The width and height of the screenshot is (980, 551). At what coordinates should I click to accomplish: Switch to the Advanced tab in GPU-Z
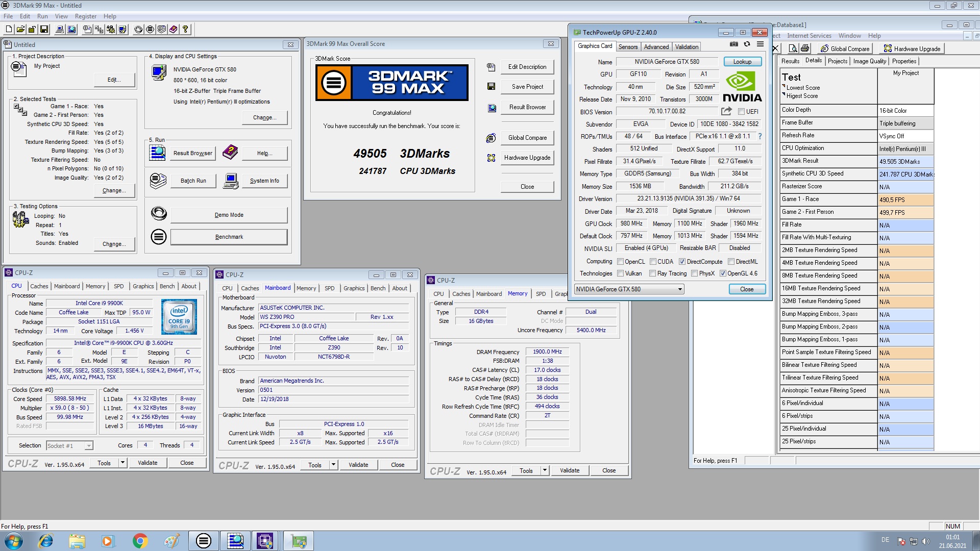coord(656,47)
